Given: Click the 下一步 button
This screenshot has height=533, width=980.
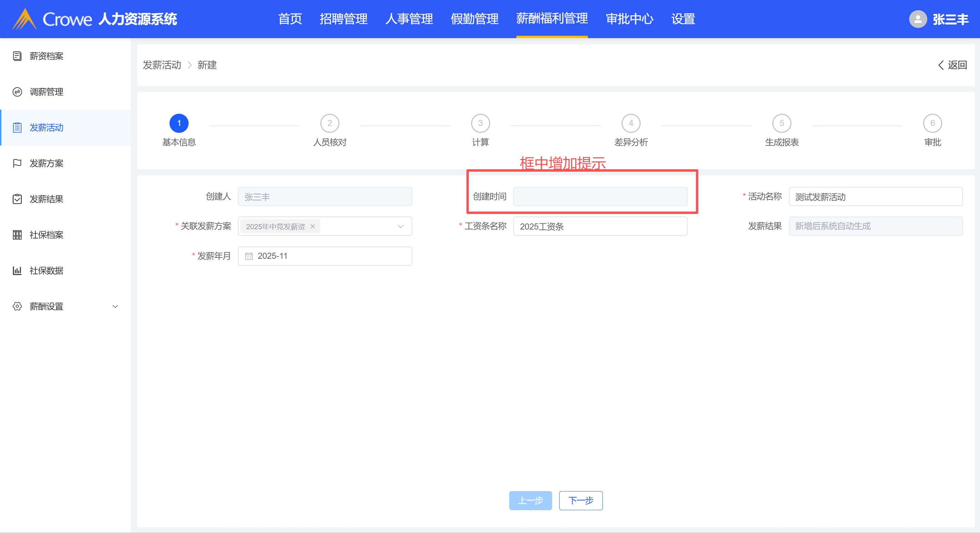Looking at the screenshot, I should (580, 501).
